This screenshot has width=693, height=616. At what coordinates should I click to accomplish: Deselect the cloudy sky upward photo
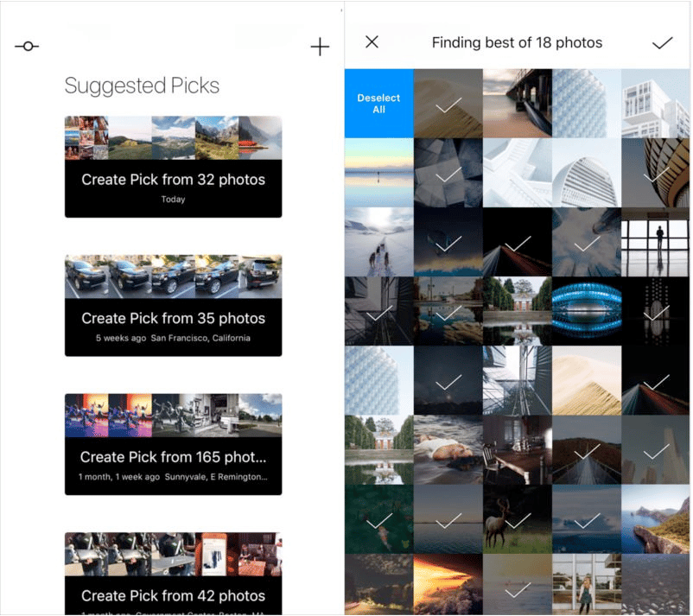[x=587, y=242]
